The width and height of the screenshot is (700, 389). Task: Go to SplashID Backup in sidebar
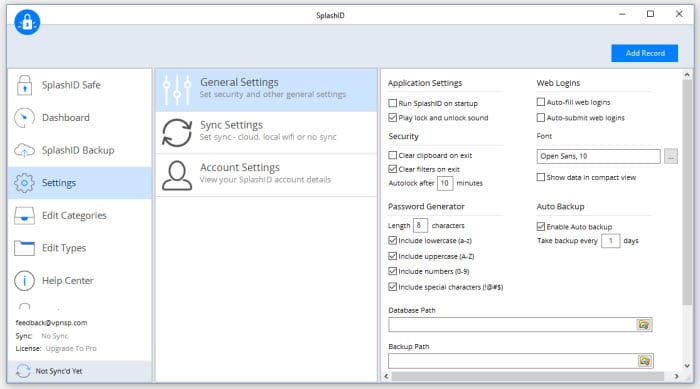coord(79,151)
